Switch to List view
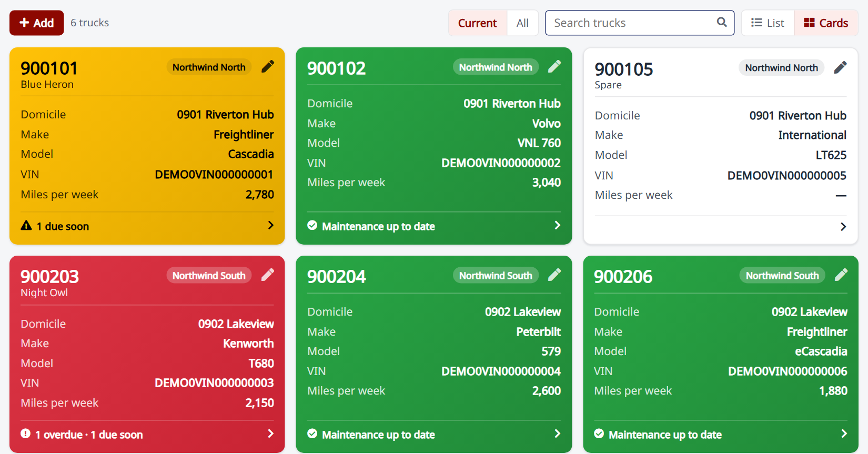 768,23
